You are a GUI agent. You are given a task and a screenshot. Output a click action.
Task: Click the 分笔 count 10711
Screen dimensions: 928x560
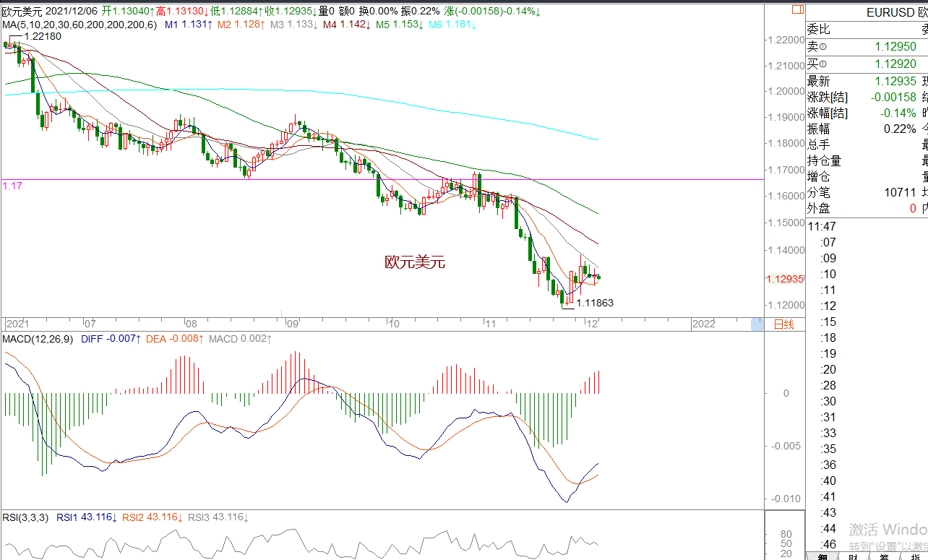click(x=901, y=192)
